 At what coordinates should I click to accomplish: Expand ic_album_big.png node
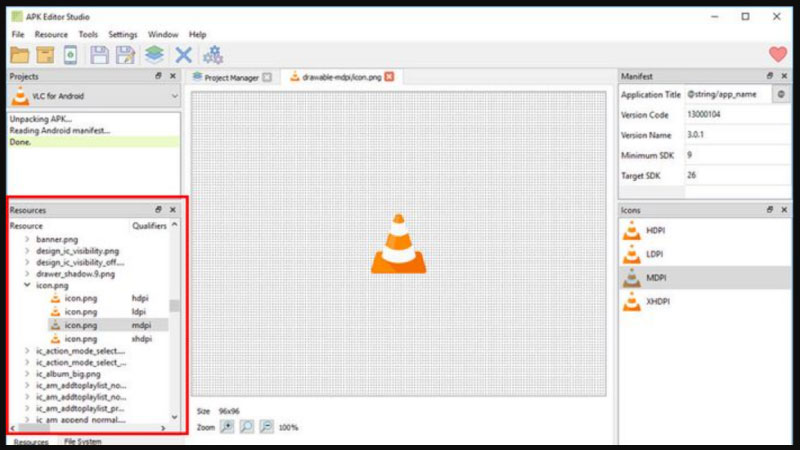tap(28, 374)
